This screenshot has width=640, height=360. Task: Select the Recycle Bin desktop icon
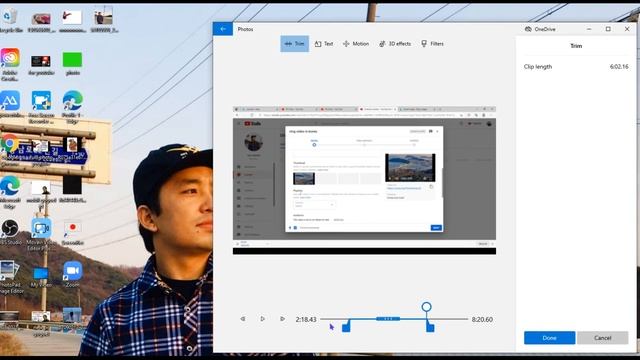coord(10,20)
